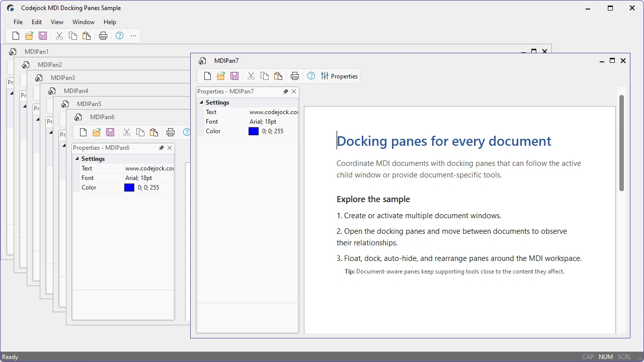This screenshot has width=644, height=362.
Task: Click Paste icon in main toolbar
Action: (x=87, y=36)
